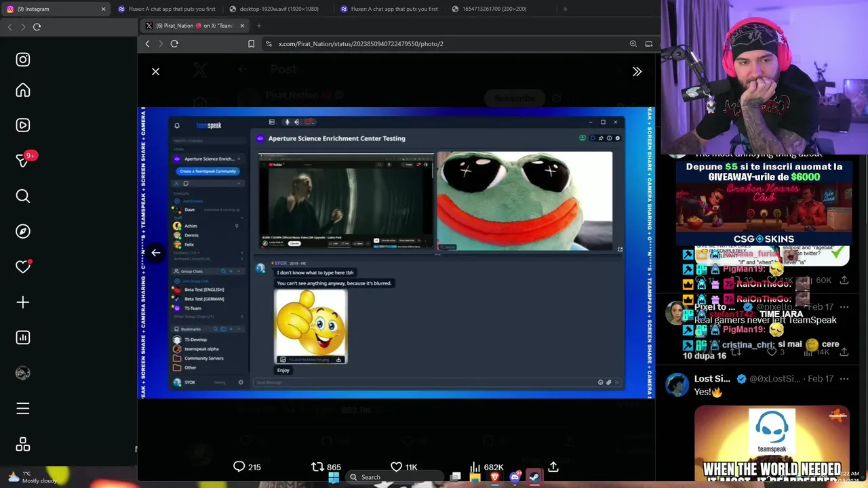Go to Instagram Home
868x488 pixels.
(x=23, y=91)
